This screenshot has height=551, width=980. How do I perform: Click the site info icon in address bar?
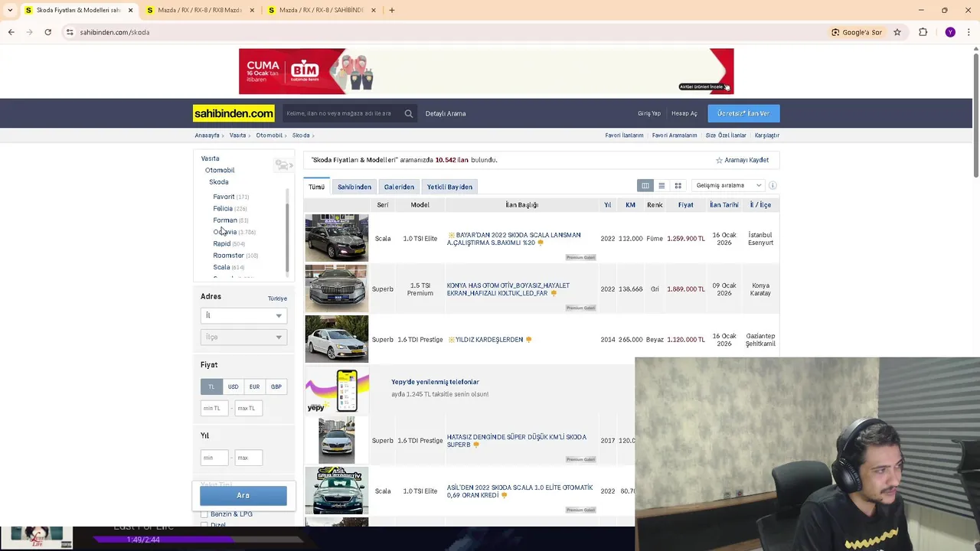70,32
